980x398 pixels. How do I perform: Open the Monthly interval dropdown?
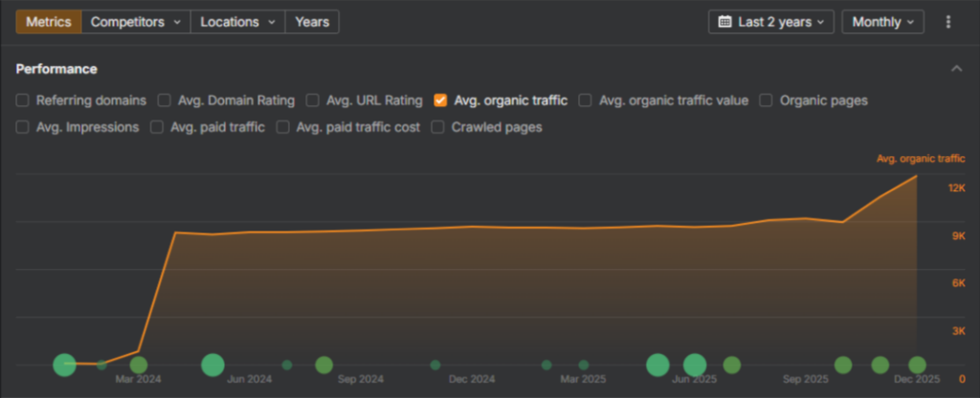pyautogui.click(x=882, y=21)
